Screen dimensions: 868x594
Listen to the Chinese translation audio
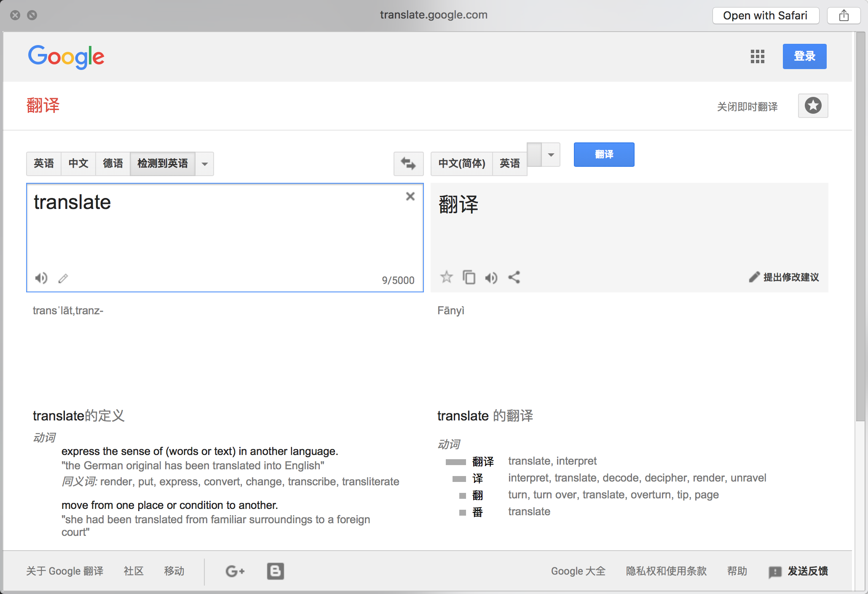[x=491, y=278]
